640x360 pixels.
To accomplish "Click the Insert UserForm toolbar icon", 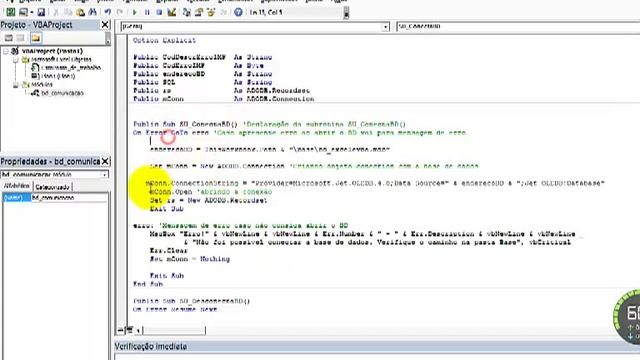I will pos(23,12).
